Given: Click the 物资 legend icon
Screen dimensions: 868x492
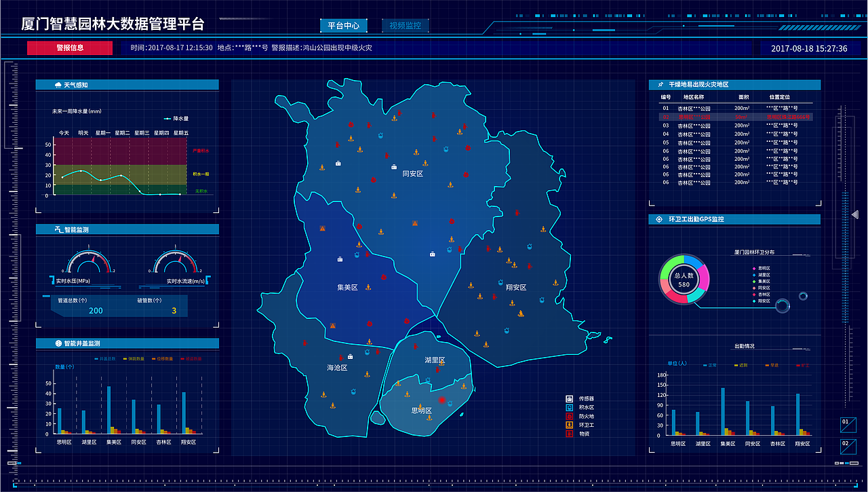Looking at the screenshot, I should (x=569, y=433).
